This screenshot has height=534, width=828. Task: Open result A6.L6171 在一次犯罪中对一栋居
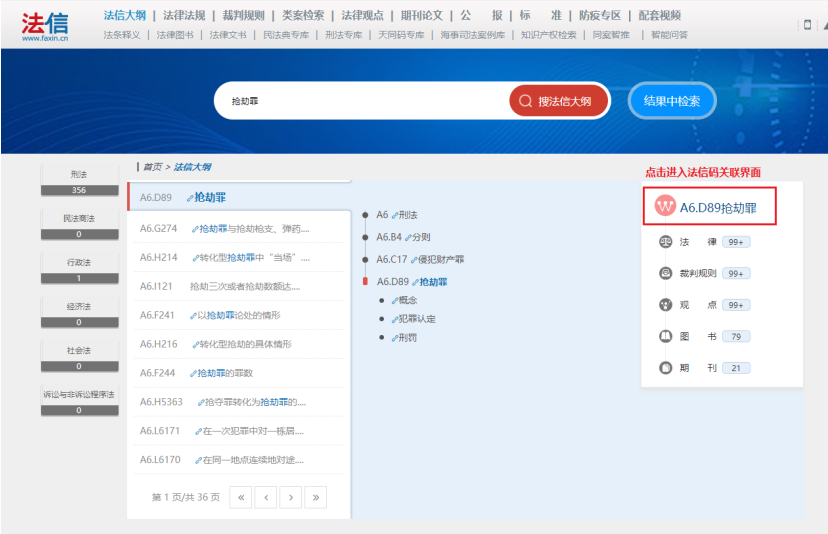coord(239,431)
